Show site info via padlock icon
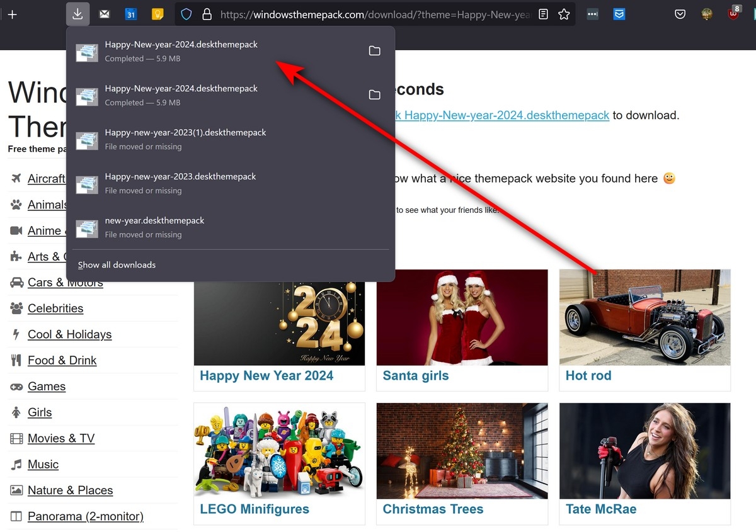Viewport: 756px width, 532px height. tap(207, 14)
